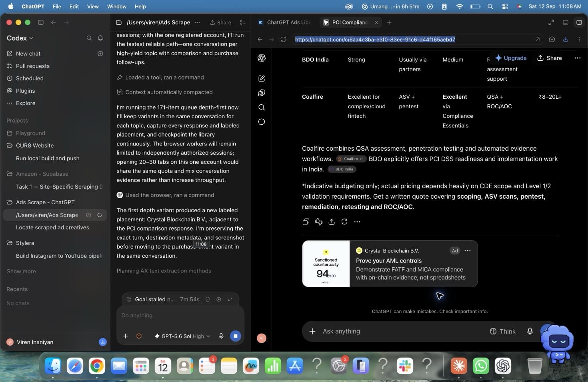Open the Crystal Blockchain ad thumbnail

tap(326, 264)
